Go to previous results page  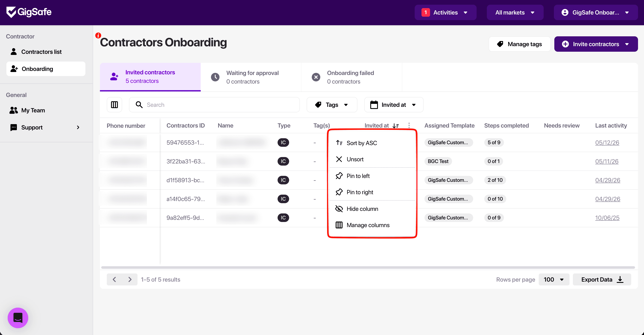114,279
